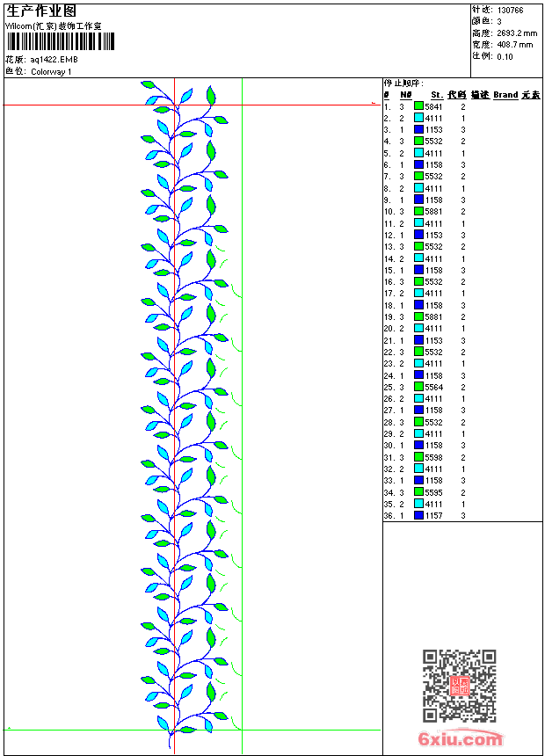Click the Brand column header

(505, 95)
